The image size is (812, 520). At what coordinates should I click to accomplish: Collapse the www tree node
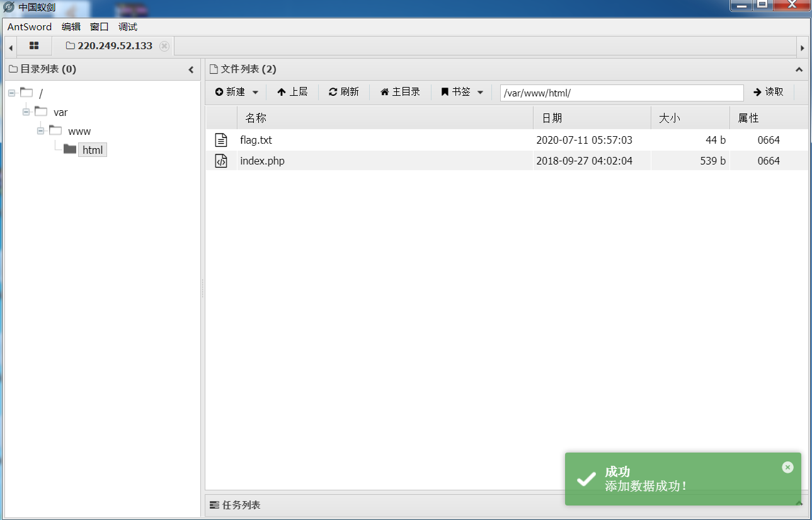click(40, 131)
